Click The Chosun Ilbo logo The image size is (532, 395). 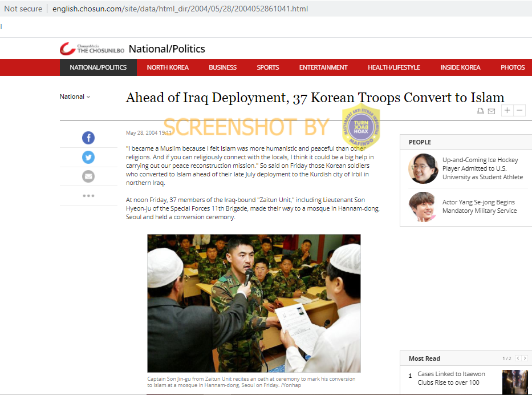coord(92,49)
